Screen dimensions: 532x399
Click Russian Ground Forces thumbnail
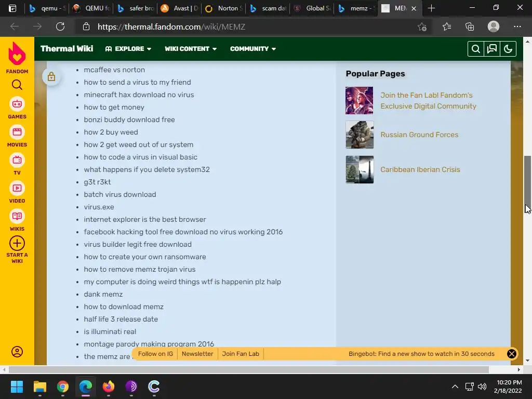[360, 135]
